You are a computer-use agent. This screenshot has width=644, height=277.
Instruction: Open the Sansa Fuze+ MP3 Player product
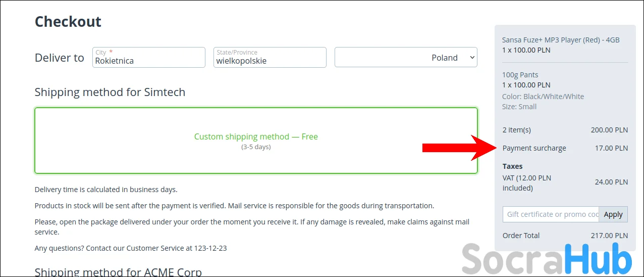point(560,40)
